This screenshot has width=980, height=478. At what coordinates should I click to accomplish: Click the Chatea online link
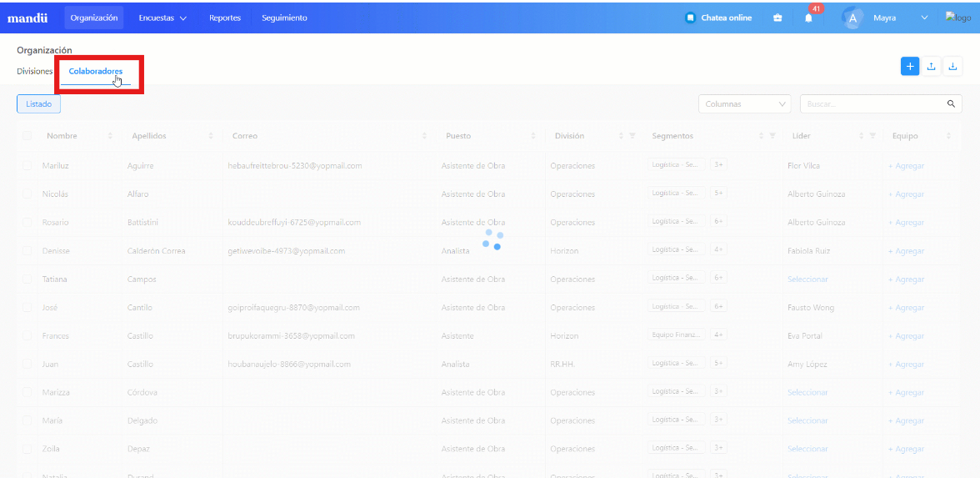point(727,18)
